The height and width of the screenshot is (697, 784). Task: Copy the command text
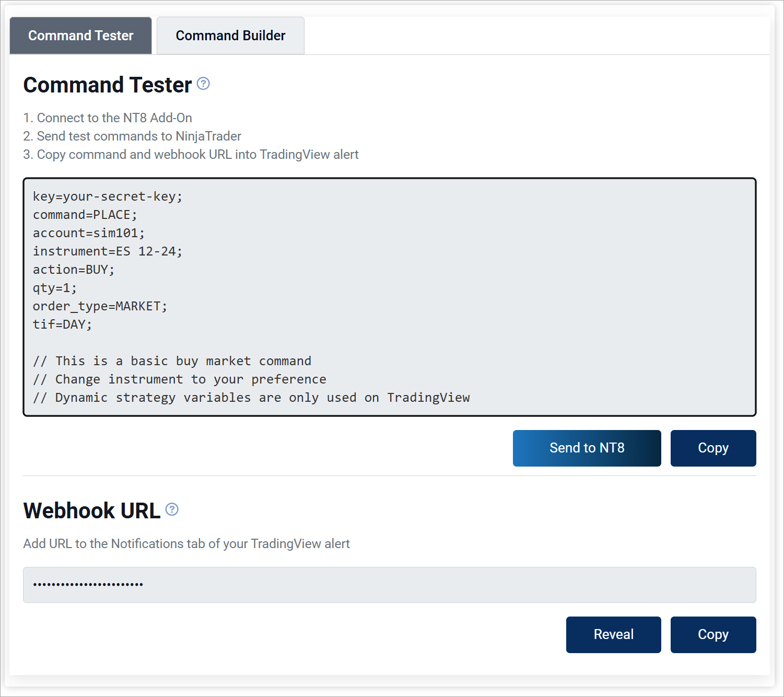713,448
